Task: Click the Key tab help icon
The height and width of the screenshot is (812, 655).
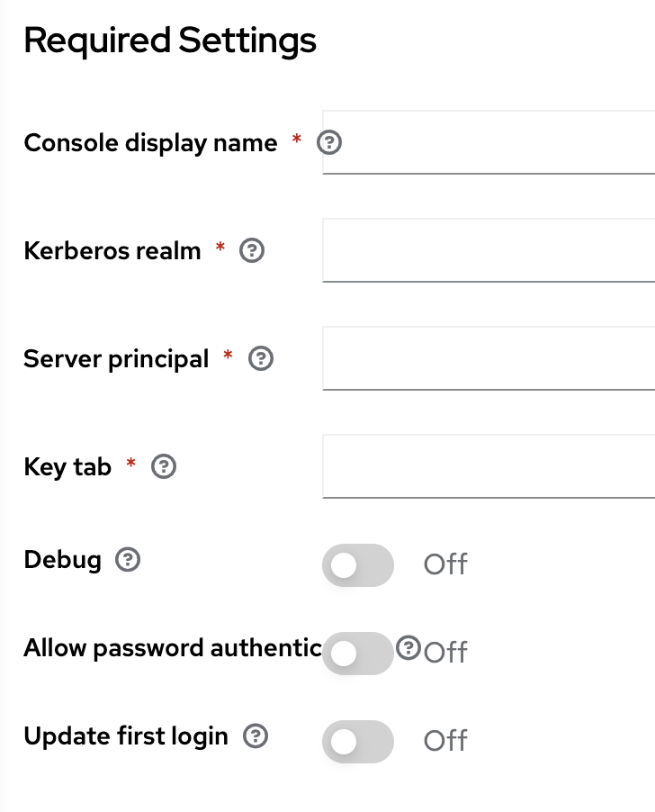Action: (x=163, y=466)
